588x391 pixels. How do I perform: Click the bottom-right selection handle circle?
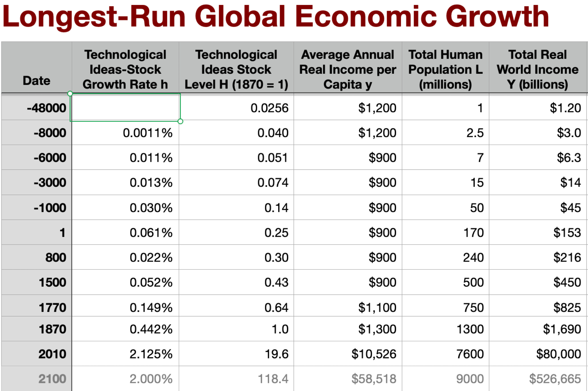pyautogui.click(x=180, y=122)
